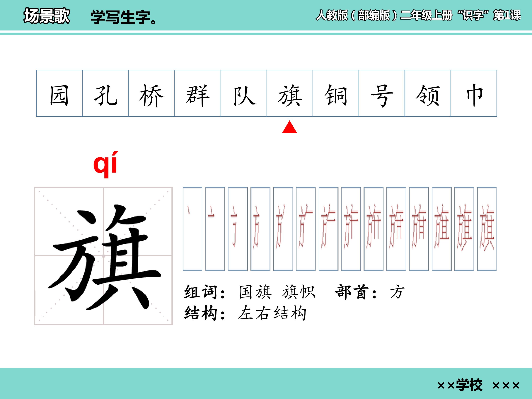
Task: Select the highlighted 旗 cell in row
Action: click(290, 93)
